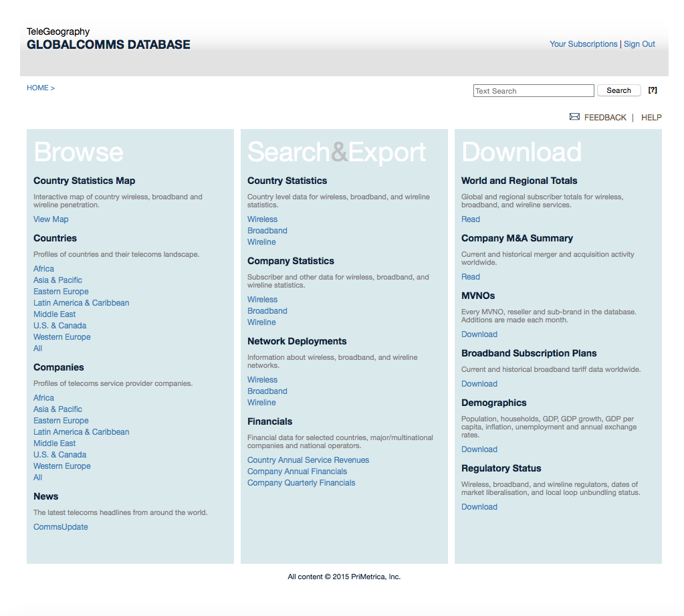This screenshot has height=616, width=684.
Task: Click the Network Deployments heading
Action: (x=297, y=341)
